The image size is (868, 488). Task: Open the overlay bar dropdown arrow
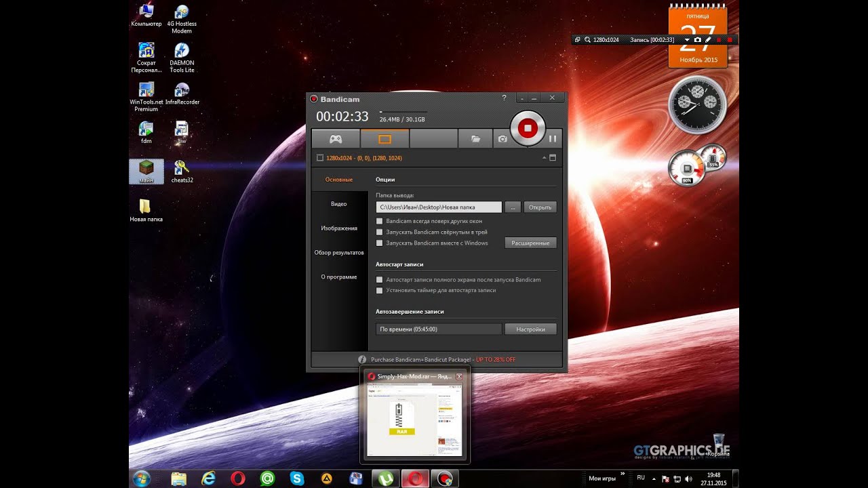687,40
